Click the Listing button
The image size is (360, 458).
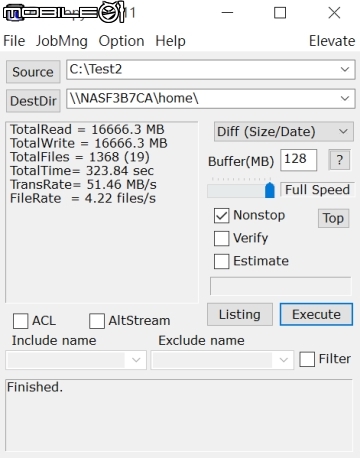(240, 314)
